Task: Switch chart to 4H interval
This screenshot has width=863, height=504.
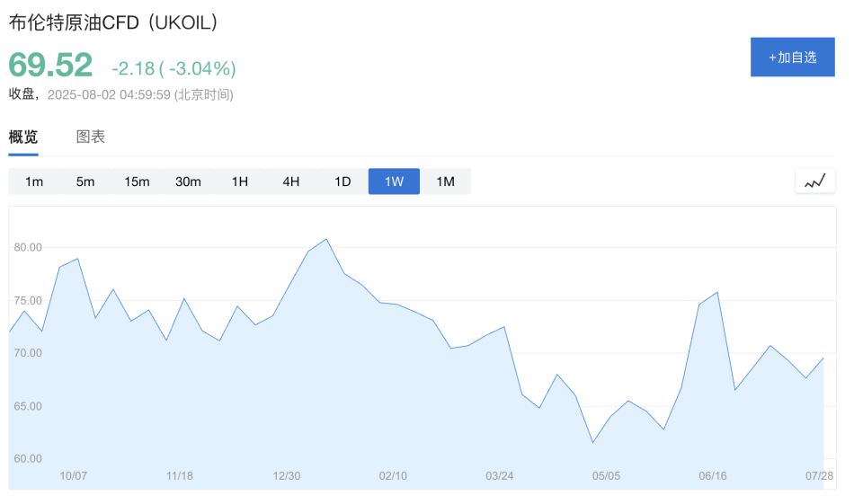Action: click(x=291, y=181)
